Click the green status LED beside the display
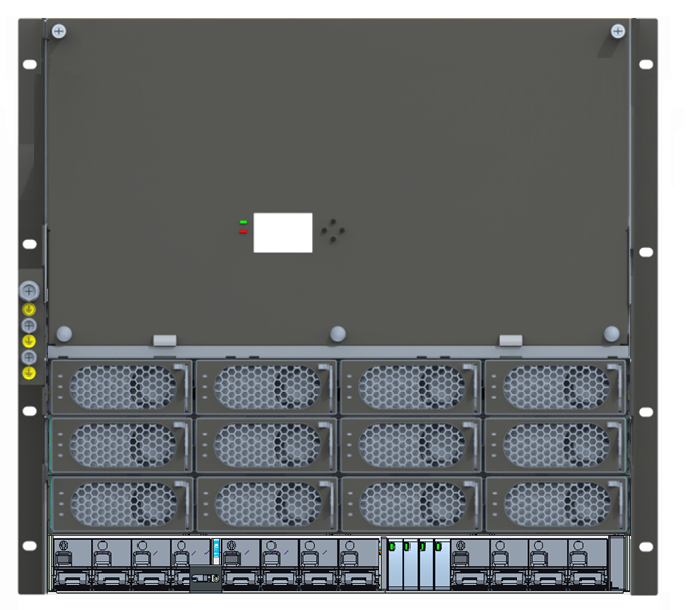The image size is (688, 610). click(x=243, y=222)
